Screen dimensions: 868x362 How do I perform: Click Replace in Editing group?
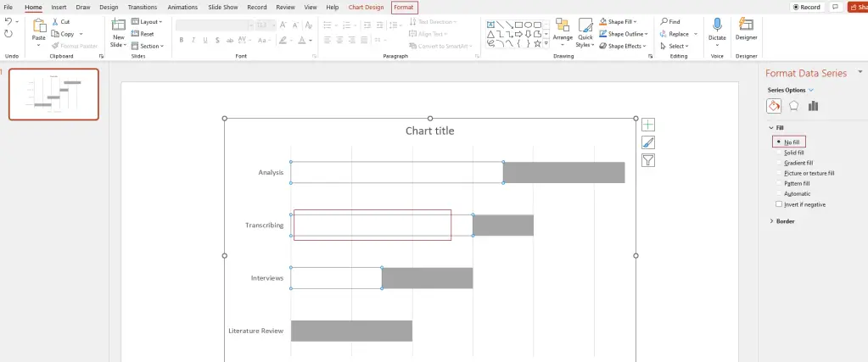[x=675, y=34]
